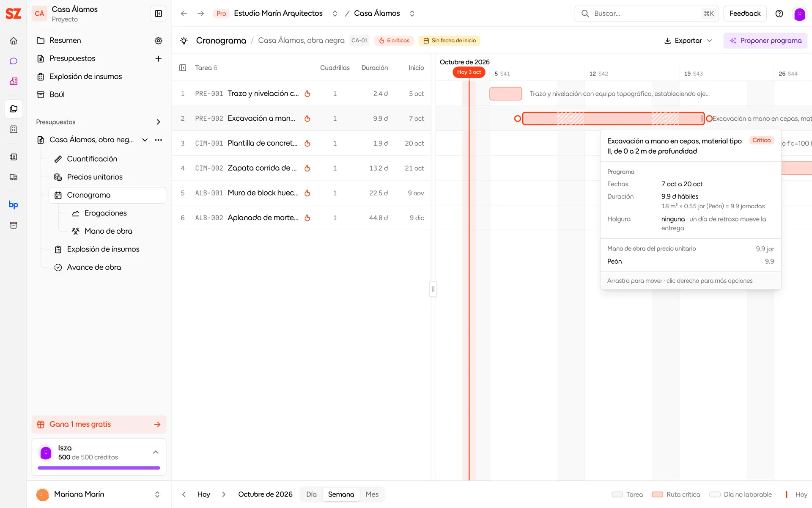Open help question mark icon
812x508 pixels.
pos(779,14)
